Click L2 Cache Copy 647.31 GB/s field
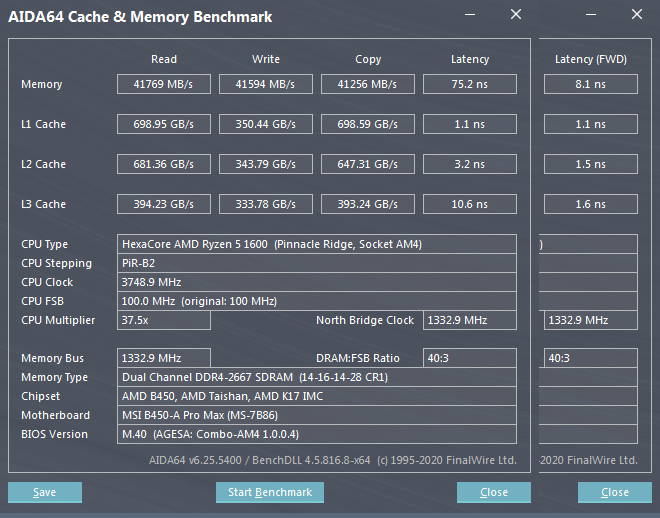Image resolution: width=660 pixels, height=518 pixels. (x=367, y=164)
